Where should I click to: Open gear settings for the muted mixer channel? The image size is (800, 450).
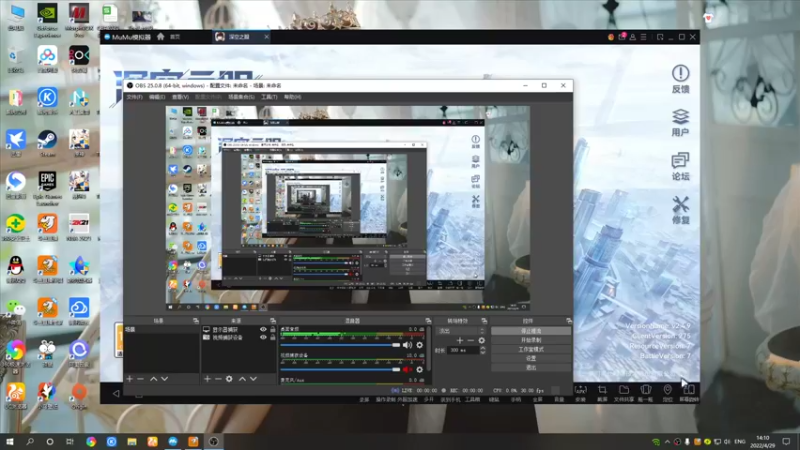(x=419, y=369)
